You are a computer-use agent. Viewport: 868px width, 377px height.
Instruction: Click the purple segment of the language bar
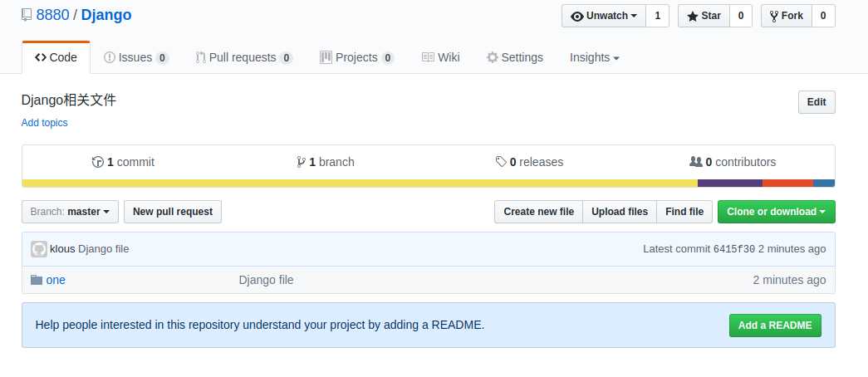point(730,184)
